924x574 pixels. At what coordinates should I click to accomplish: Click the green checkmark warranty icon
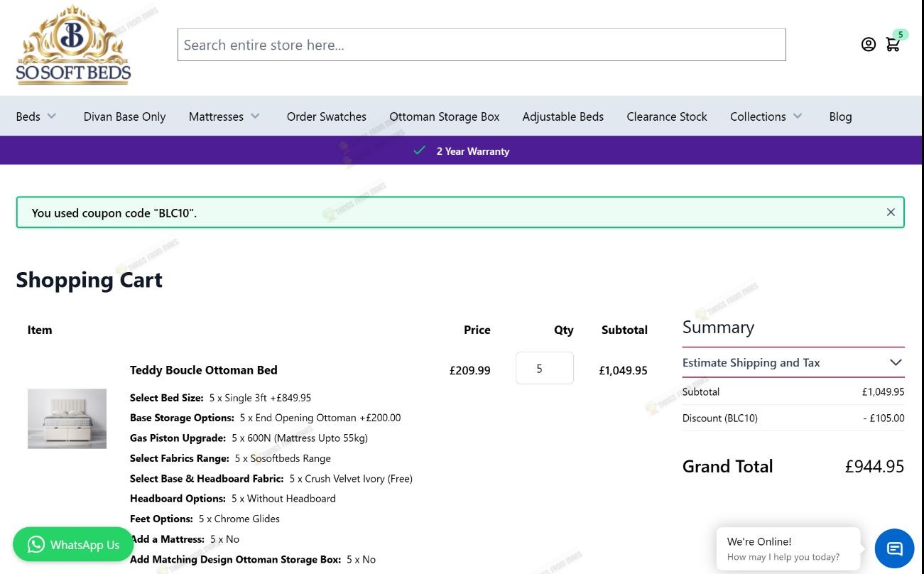click(x=419, y=151)
